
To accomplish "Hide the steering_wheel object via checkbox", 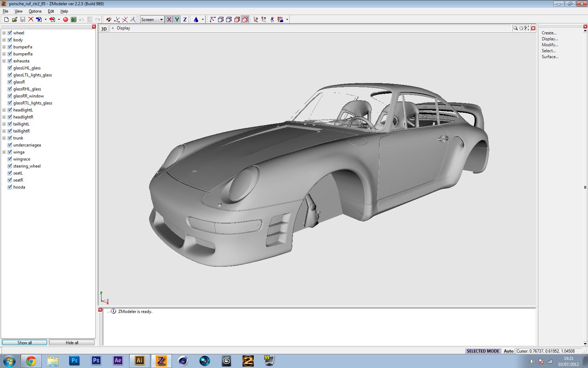I will click(x=10, y=166).
